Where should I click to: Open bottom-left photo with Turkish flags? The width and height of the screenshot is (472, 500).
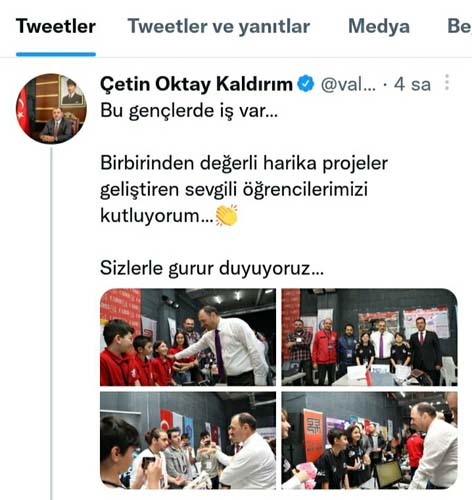188,440
